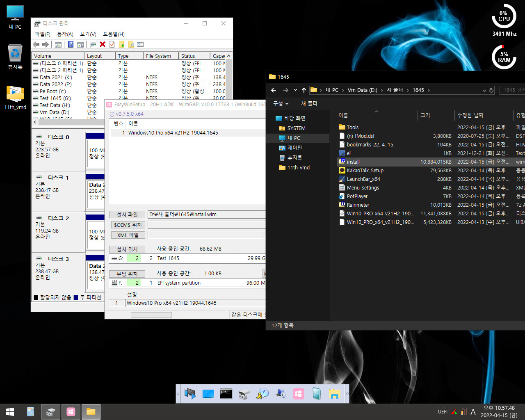This screenshot has width=525, height=420.
Task: Open the Command Prompt icon in the launch bar
Action: [226, 394]
